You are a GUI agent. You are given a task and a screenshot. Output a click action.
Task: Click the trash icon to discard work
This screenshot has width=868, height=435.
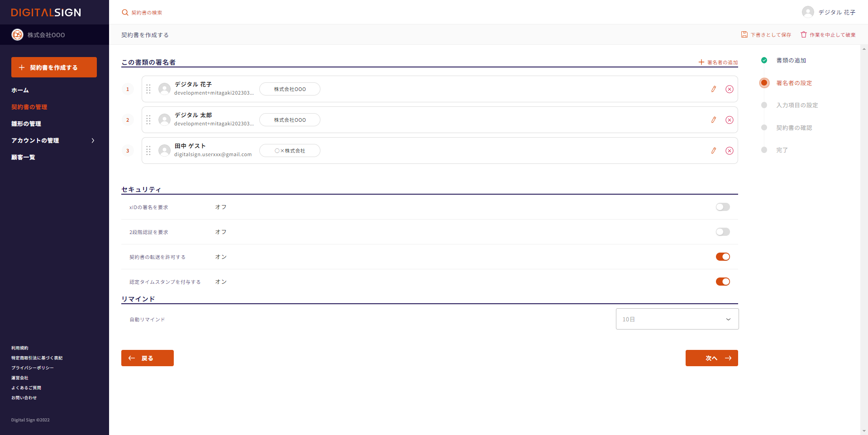[804, 35]
